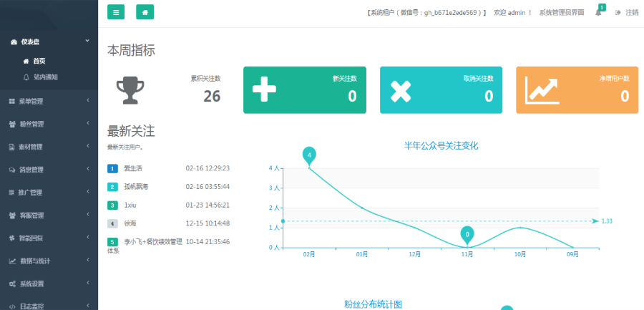This screenshot has height=310, width=644.
Task: Click the 净增用户数 orange card
Action: pos(577,90)
